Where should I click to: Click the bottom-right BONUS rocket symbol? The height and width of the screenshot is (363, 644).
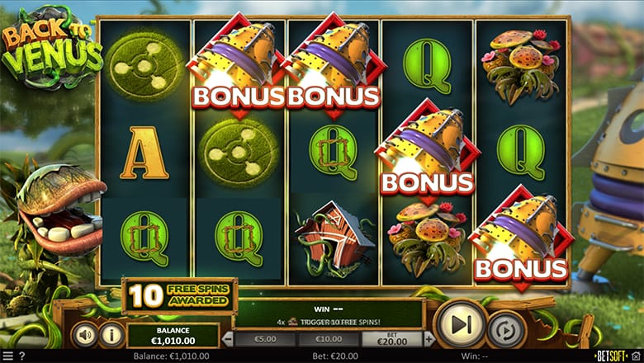coord(522,238)
